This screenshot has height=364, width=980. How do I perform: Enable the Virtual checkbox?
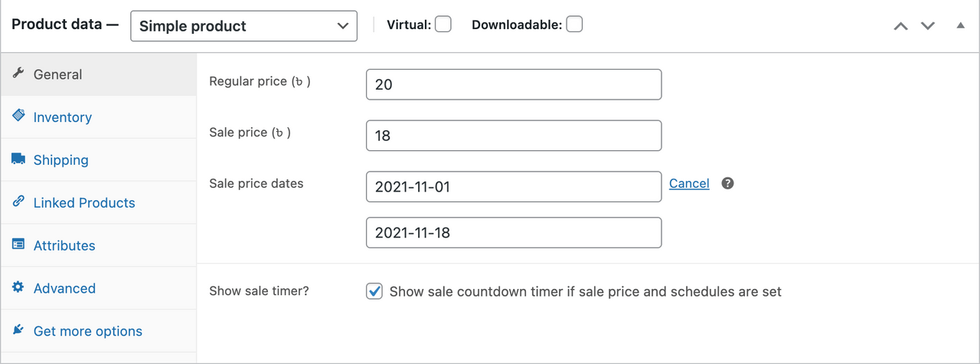(x=443, y=25)
